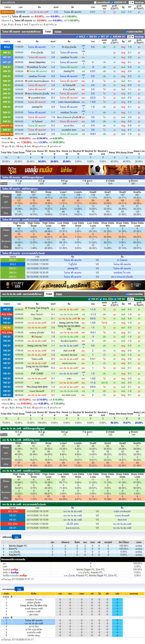Select Total tab in Cong An section
The image size is (145, 644).
(x=49, y=294)
